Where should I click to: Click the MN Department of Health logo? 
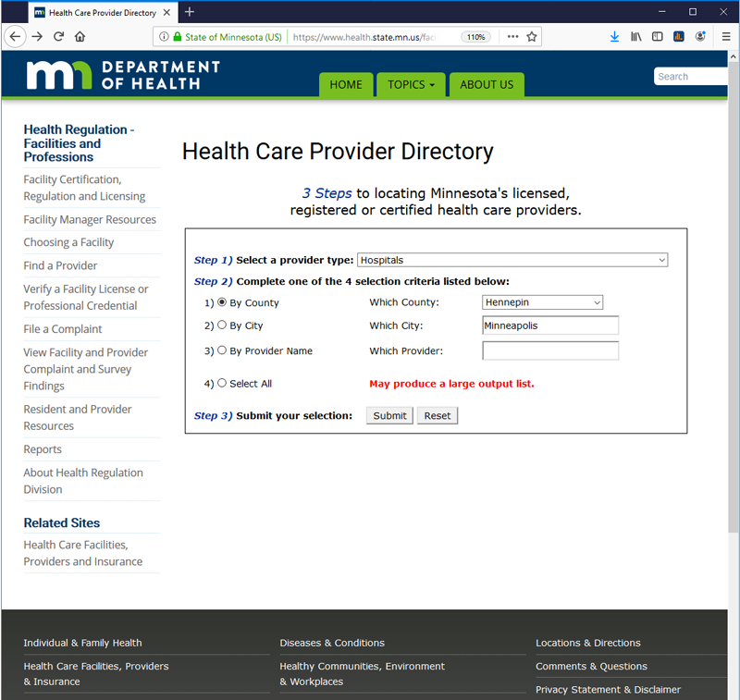pyautogui.click(x=123, y=76)
